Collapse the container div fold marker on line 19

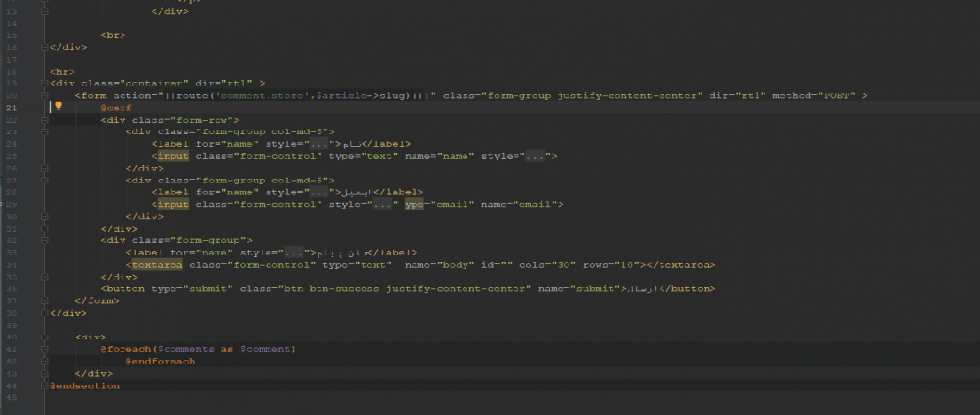coord(44,83)
